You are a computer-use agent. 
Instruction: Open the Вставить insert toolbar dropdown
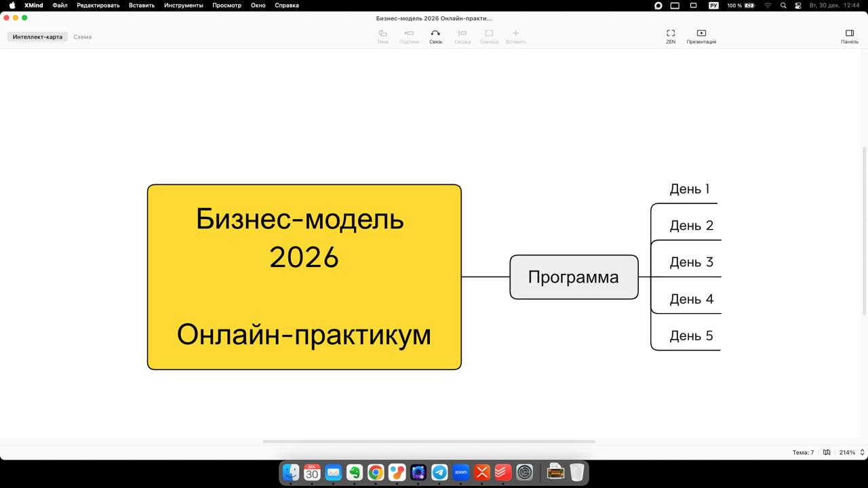pos(515,33)
